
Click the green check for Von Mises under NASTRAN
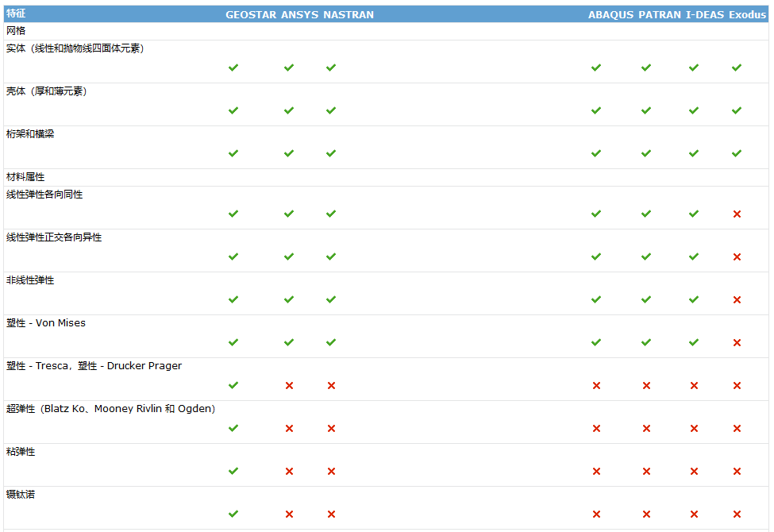331,342
